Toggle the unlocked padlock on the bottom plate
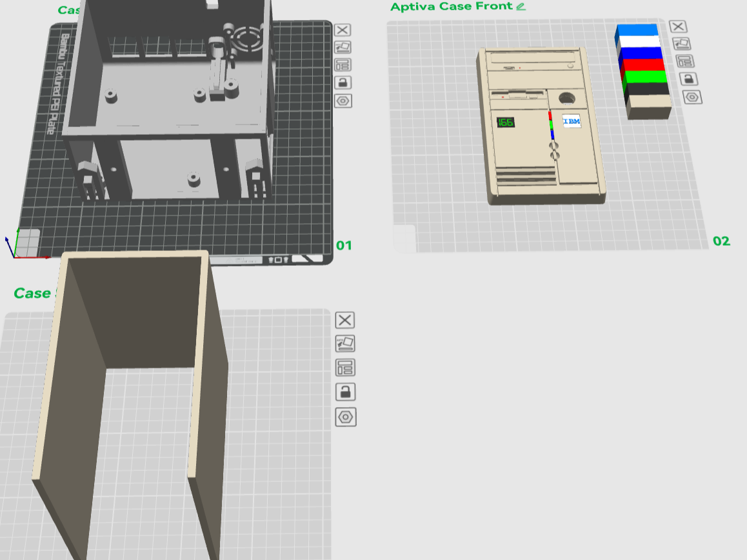Screen dimensions: 747x560 click(x=345, y=392)
